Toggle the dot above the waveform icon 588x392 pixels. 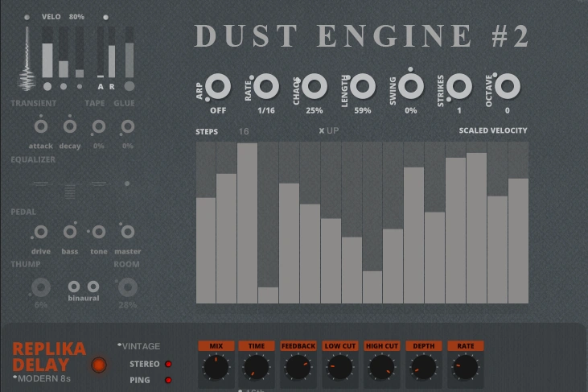click(x=27, y=17)
